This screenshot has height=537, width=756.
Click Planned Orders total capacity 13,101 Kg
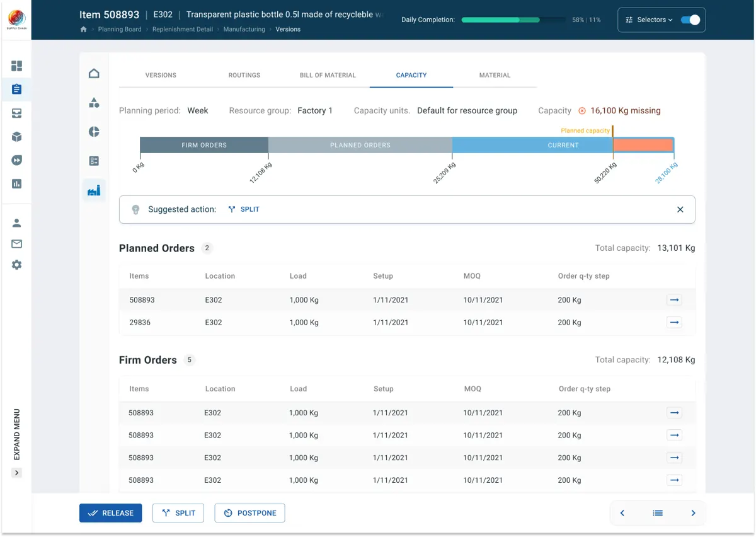point(676,248)
